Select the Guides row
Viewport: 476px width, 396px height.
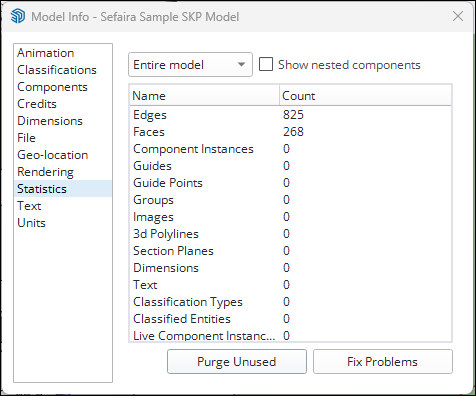click(290, 166)
